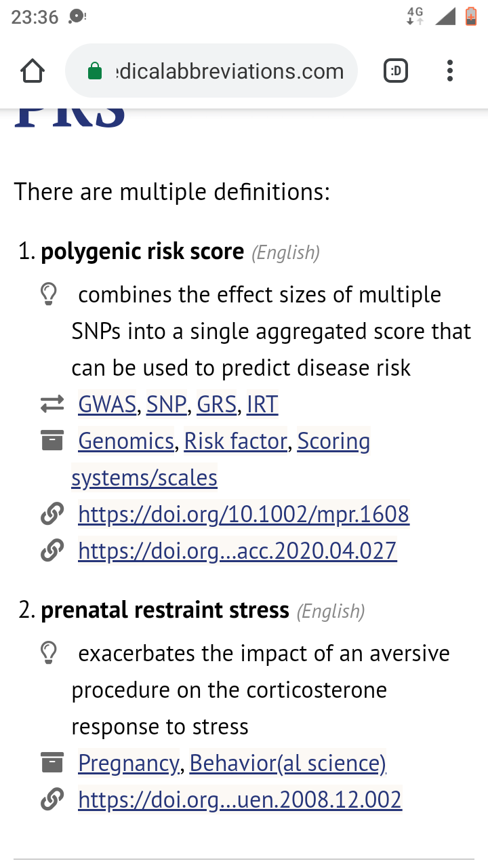Open the IRT abbreviation link
Image resolution: width=488 pixels, height=868 pixels.
pyautogui.click(x=262, y=405)
